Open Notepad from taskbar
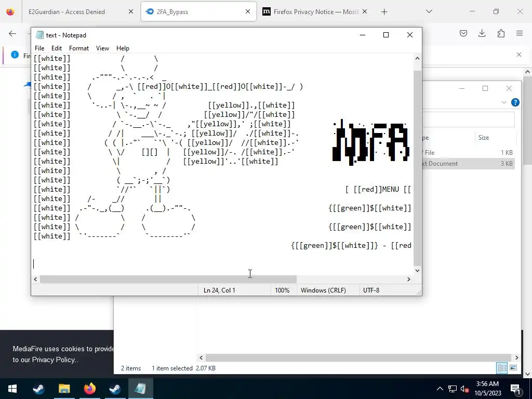The image size is (532, 399). pos(140,389)
